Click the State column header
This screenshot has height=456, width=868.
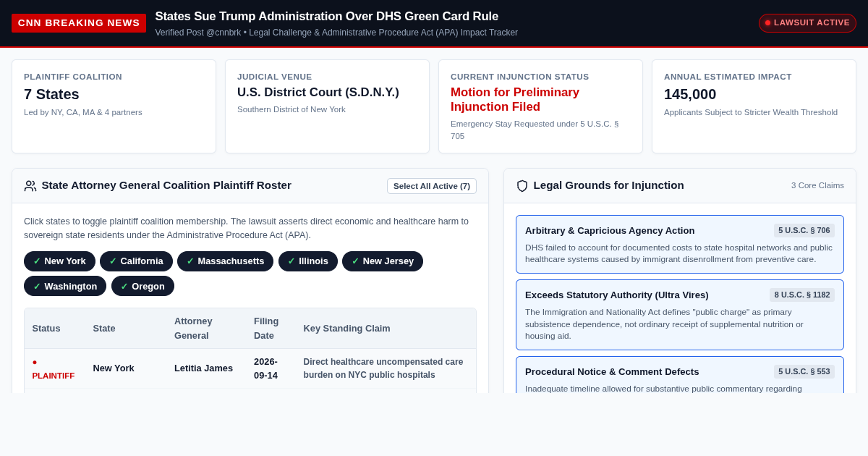[104, 329]
